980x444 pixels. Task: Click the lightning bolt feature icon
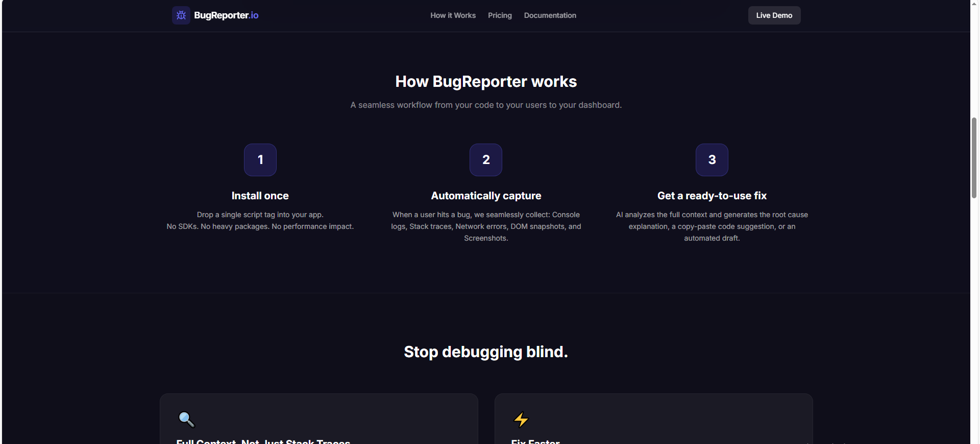tap(521, 419)
